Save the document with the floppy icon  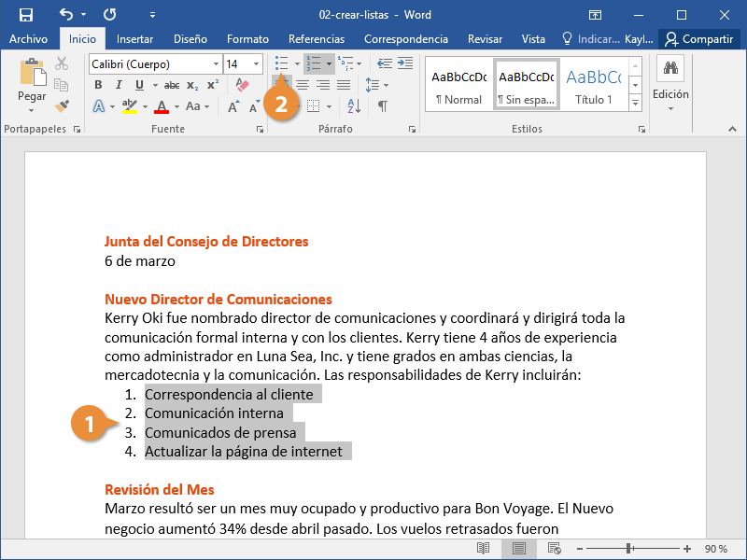click(26, 15)
